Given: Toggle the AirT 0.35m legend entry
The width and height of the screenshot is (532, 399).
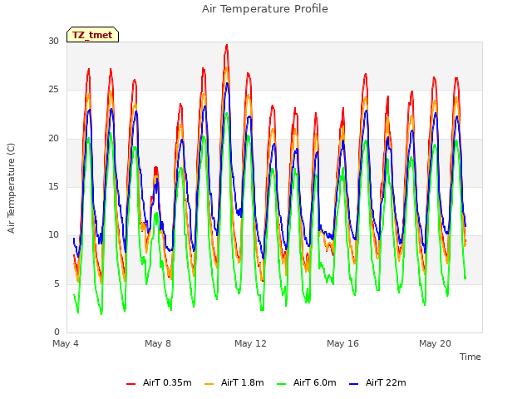Looking at the screenshot, I should point(159,382).
